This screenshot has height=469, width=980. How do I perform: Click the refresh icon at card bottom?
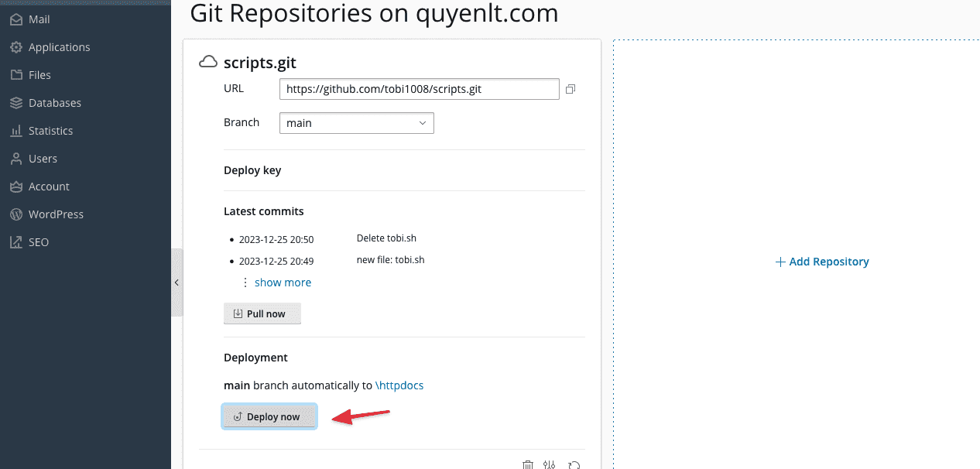click(x=574, y=464)
